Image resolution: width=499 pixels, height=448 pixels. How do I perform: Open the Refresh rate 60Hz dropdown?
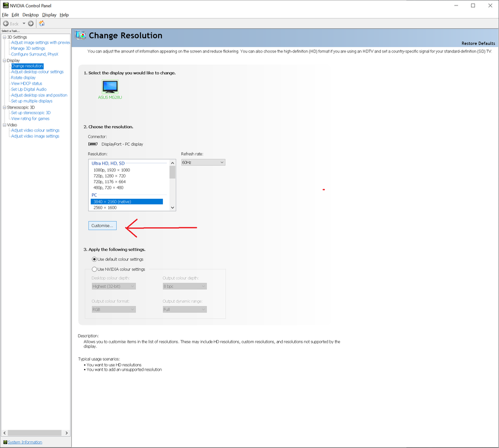(203, 162)
